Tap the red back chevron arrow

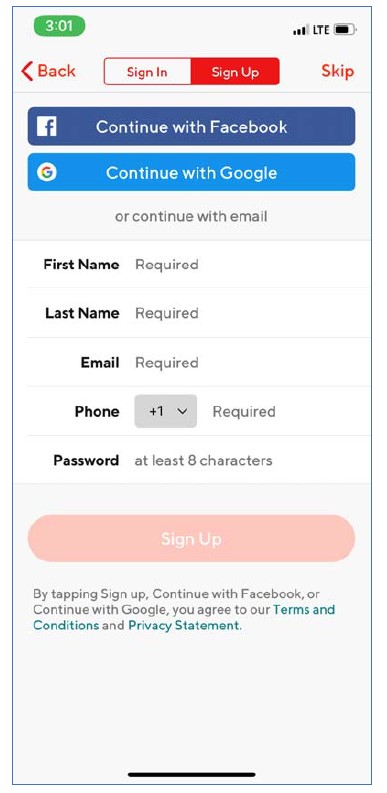tap(27, 71)
